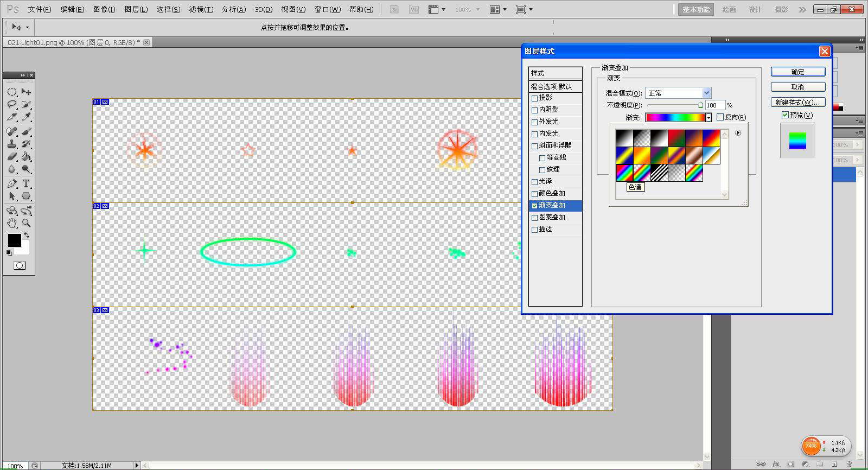The height and width of the screenshot is (470, 868).
Task: Open the arrange documents dropdown in top bar
Action: pyautogui.click(x=498, y=10)
